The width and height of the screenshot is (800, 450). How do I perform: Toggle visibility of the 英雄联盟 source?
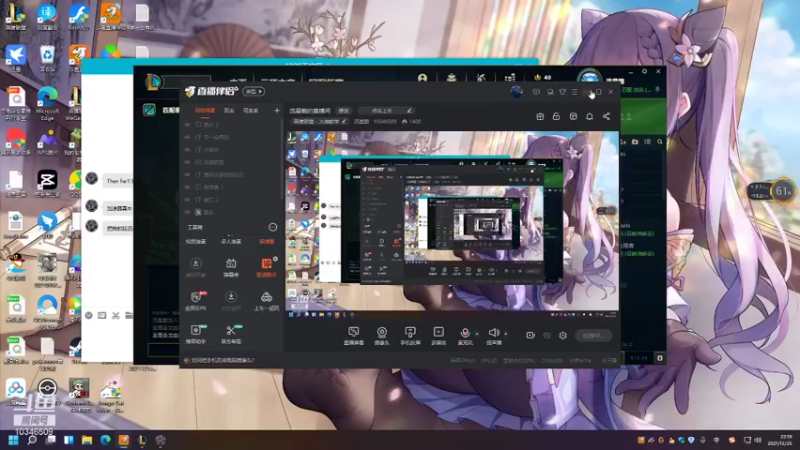pos(187,162)
